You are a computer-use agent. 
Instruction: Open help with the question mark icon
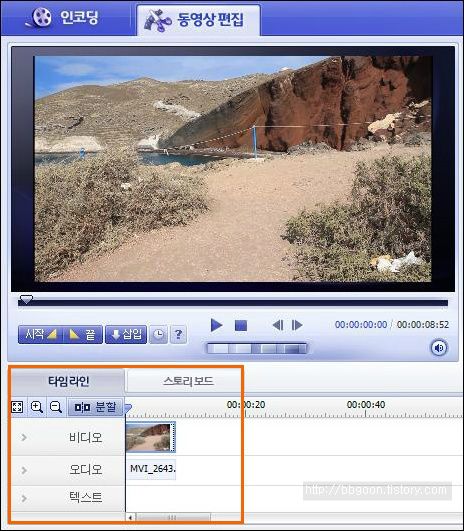tap(178, 335)
